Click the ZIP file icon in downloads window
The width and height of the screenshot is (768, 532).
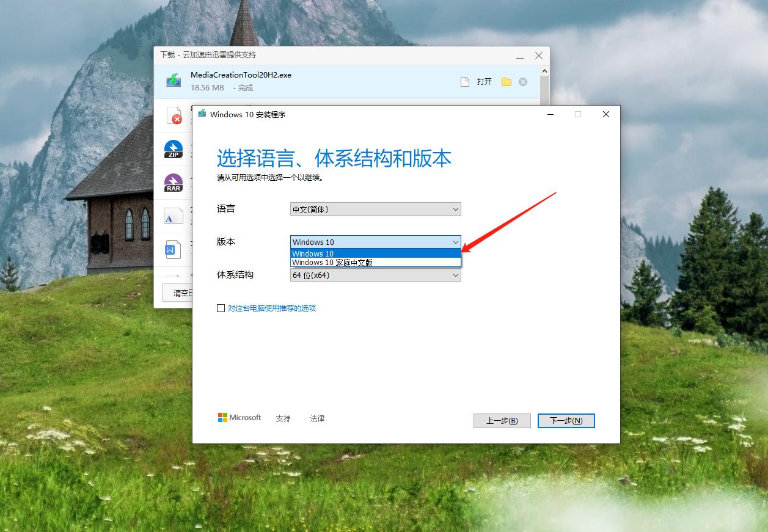174,149
